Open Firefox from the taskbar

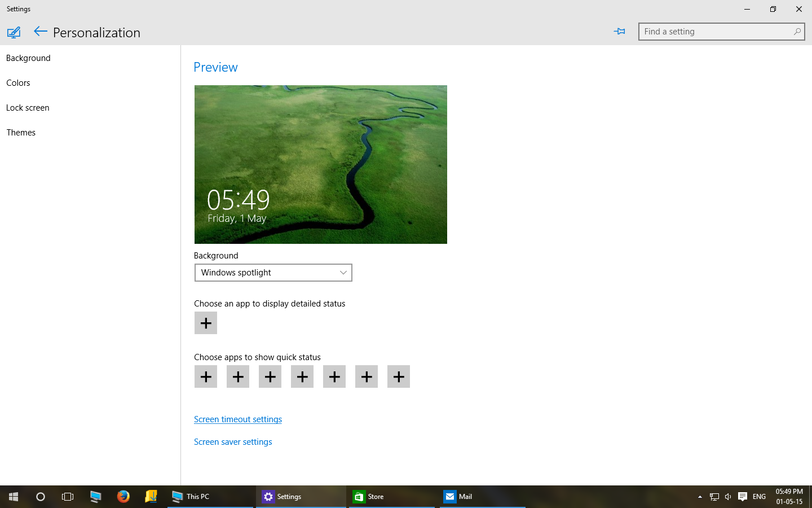click(x=123, y=497)
